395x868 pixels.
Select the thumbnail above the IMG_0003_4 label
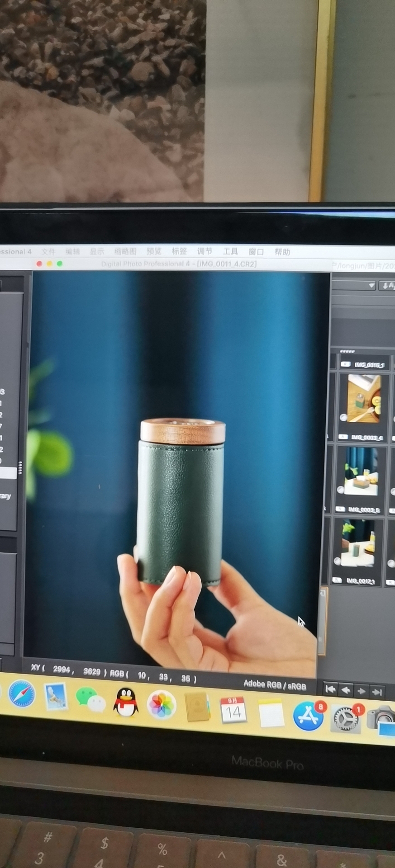coord(364,399)
